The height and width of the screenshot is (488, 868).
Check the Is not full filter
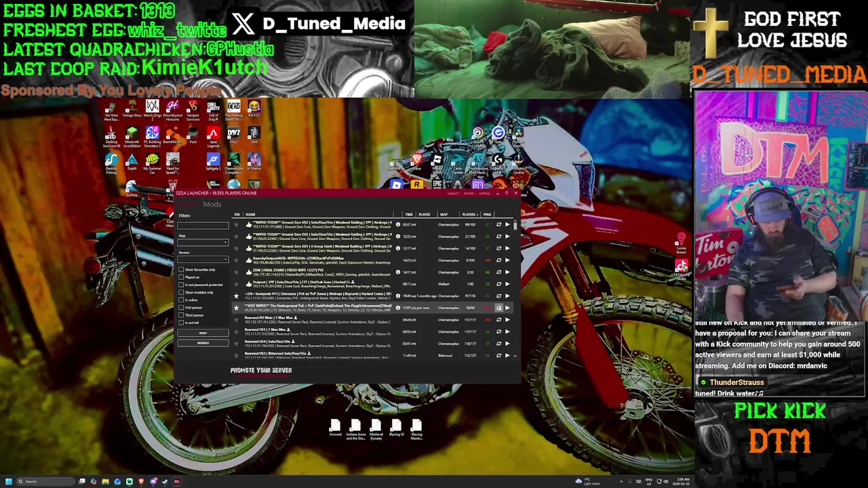181,323
